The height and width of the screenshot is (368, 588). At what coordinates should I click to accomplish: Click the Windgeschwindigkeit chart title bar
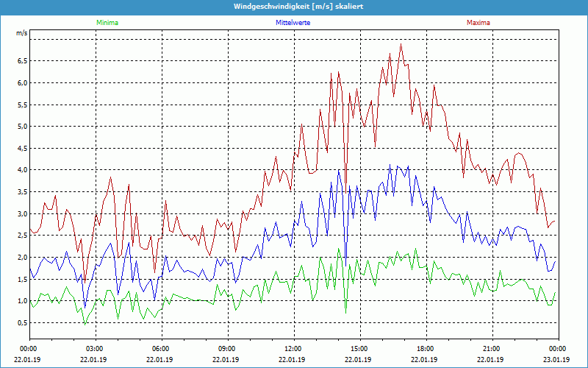pyautogui.click(x=294, y=7)
